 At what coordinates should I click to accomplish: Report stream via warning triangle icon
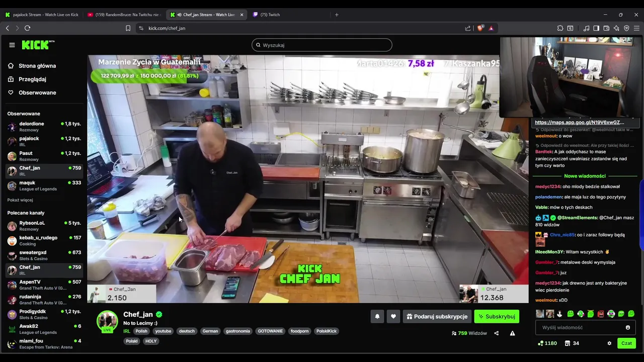(x=512, y=333)
